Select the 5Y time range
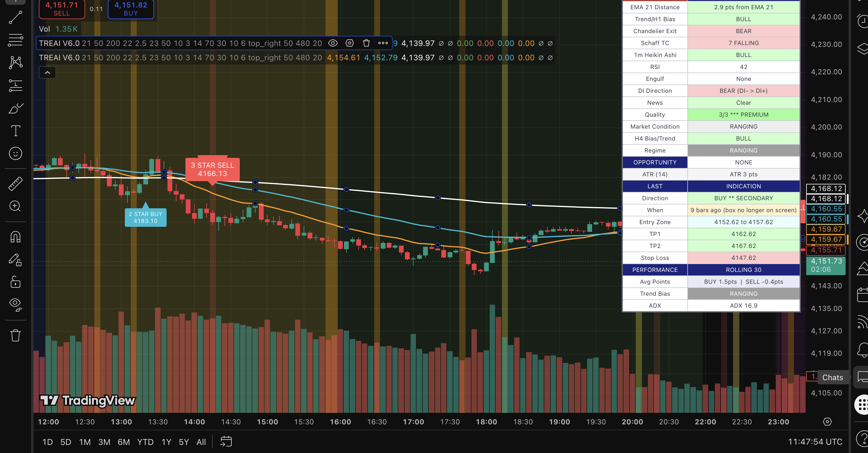Image resolution: width=868 pixels, height=453 pixels. [x=184, y=442]
